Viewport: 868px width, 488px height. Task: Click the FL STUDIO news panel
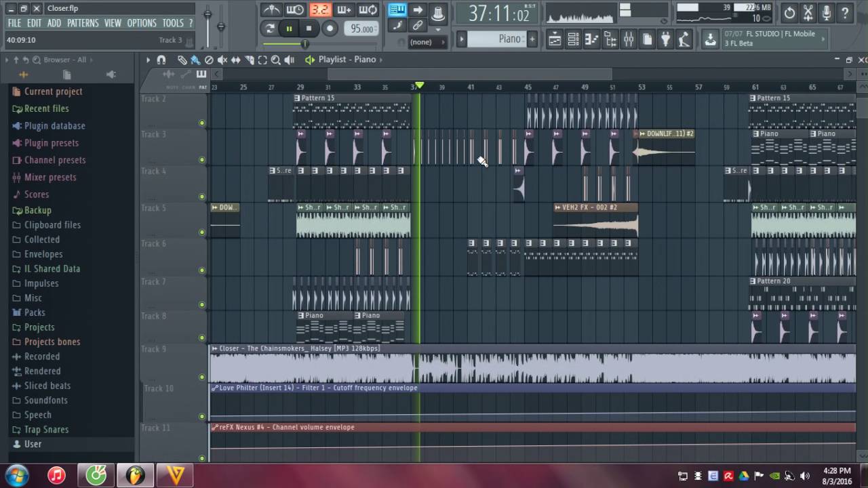click(x=775, y=39)
